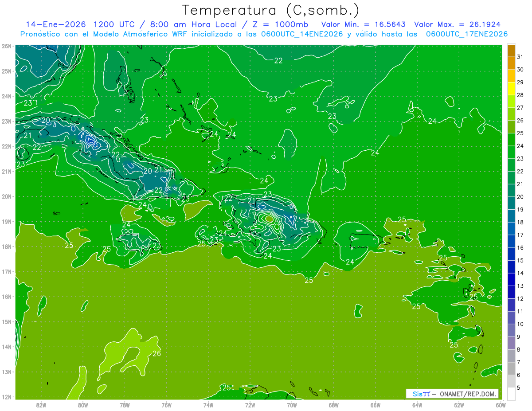Select the "80W" longitude axis label
The width and height of the screenshot is (532, 411).
pos(83,405)
